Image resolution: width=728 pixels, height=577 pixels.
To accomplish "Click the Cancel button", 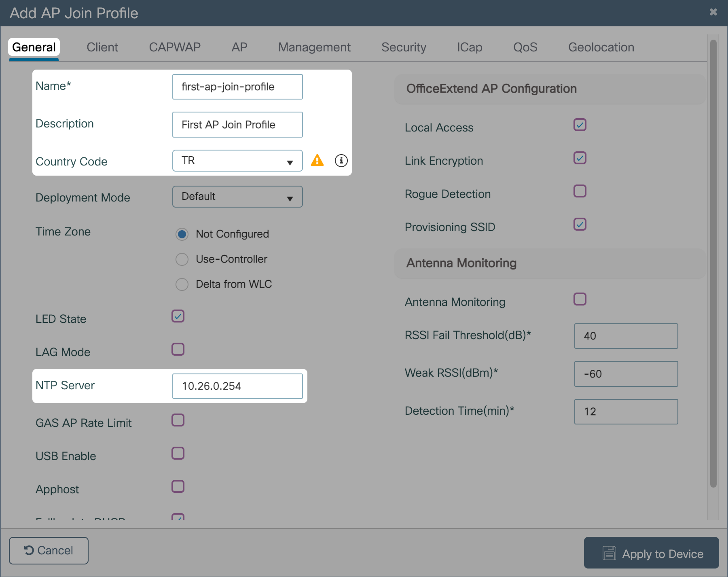I will 49,550.
